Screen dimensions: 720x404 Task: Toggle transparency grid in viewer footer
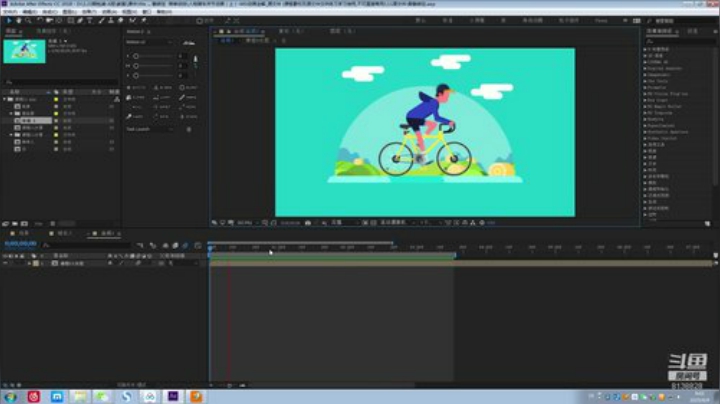(x=373, y=223)
